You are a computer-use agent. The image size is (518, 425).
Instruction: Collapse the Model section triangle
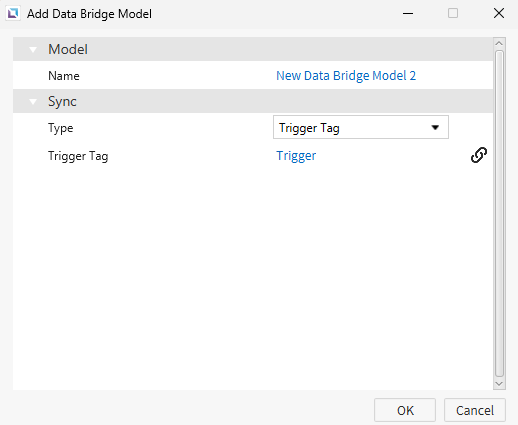tap(33, 50)
